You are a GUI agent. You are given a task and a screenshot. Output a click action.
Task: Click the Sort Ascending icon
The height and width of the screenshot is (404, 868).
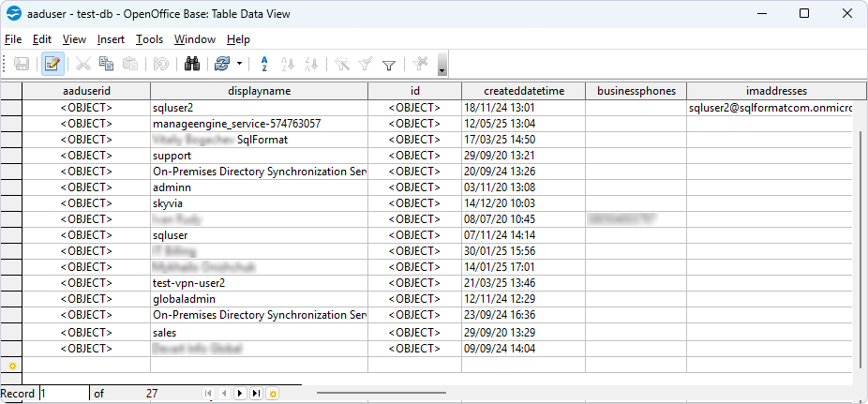click(x=288, y=64)
